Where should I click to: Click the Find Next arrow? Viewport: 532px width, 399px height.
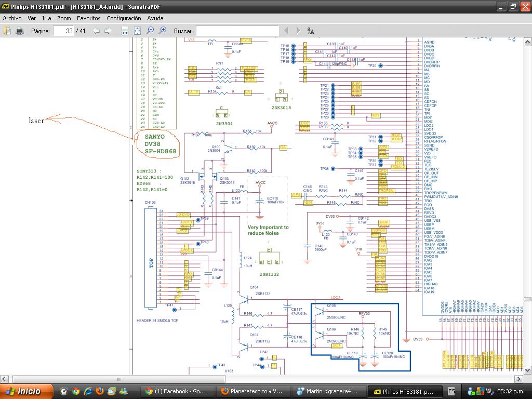(x=298, y=31)
